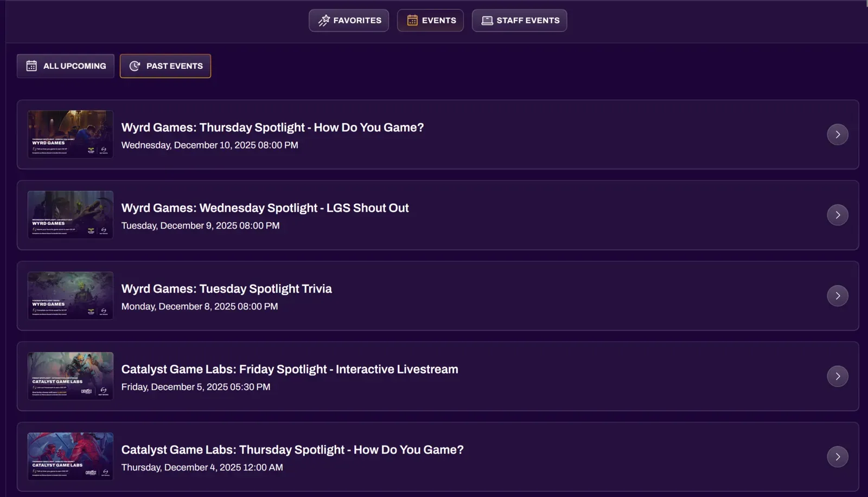
Task: Click the shooting star icon in Favorites
Action: 324,21
